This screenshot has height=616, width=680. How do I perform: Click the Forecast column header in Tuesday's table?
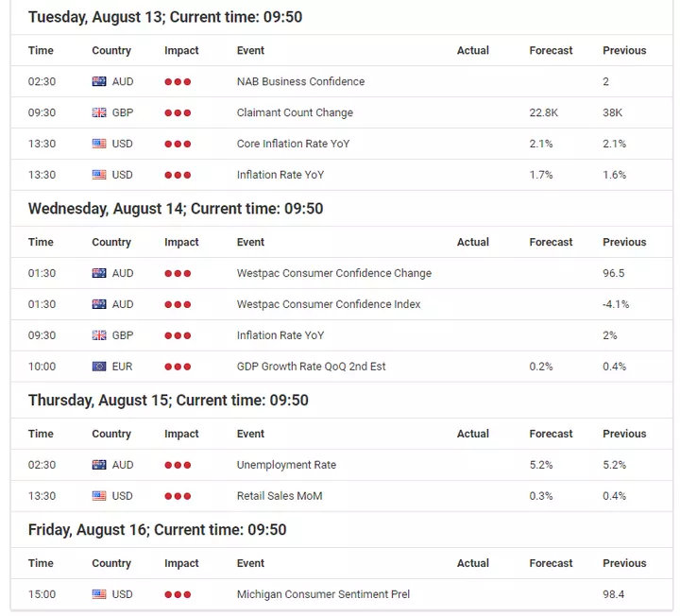coord(551,50)
